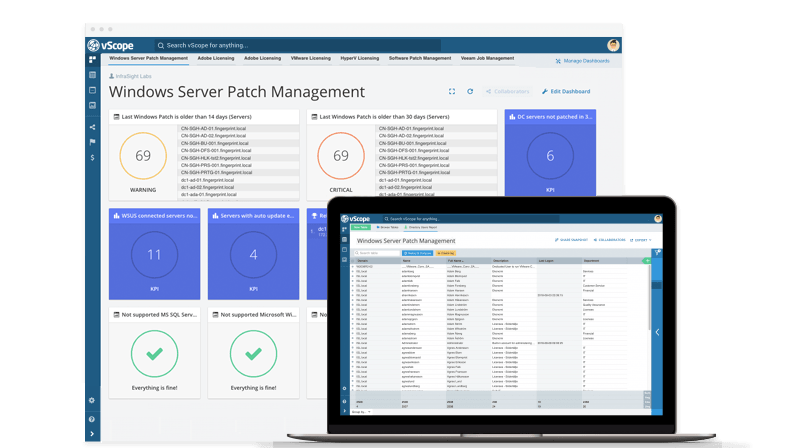Screen dimensions: 800x448
Task: Switch to the Browse Tables tab on laptop
Action: coord(388,228)
